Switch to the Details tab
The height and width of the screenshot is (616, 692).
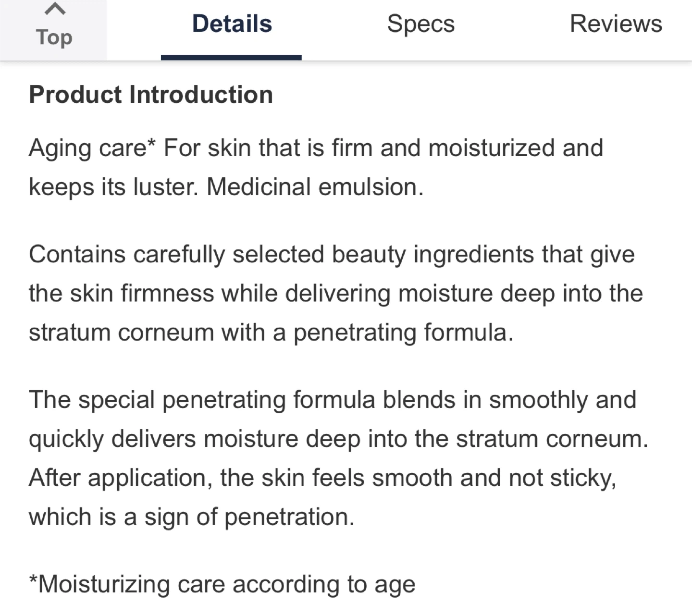click(x=232, y=24)
